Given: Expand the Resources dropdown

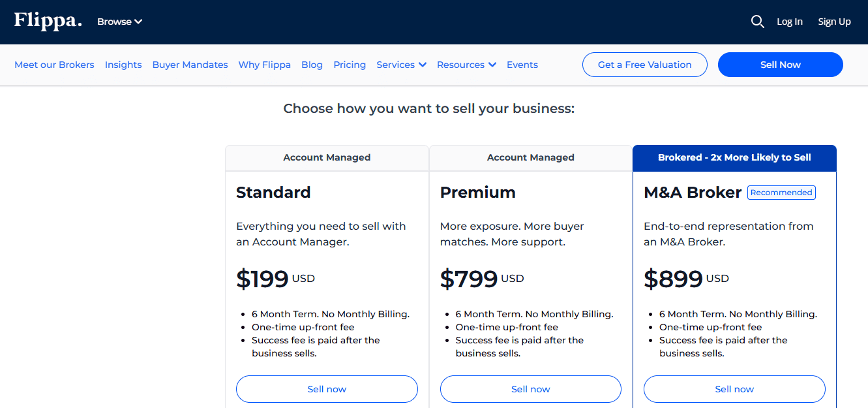Looking at the screenshot, I should [466, 65].
